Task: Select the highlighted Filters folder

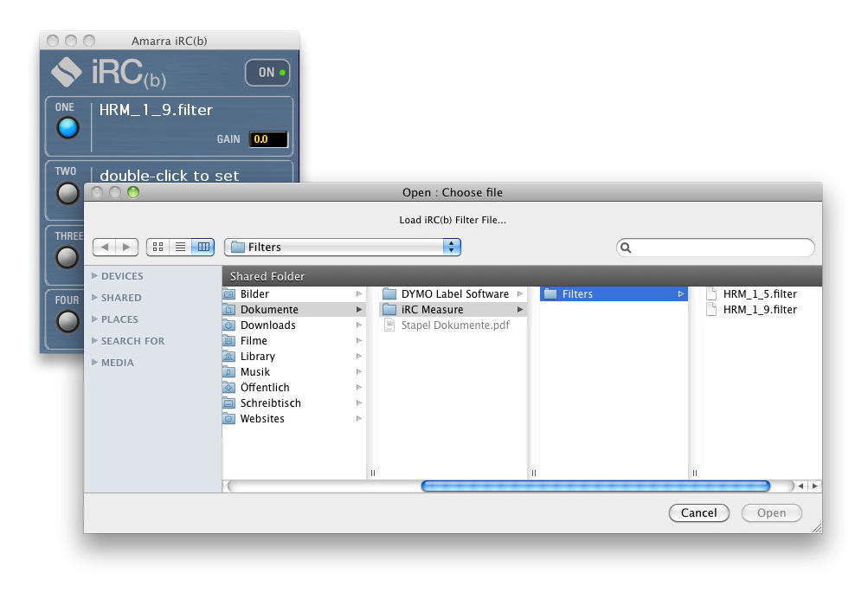Action: pyautogui.click(x=614, y=294)
